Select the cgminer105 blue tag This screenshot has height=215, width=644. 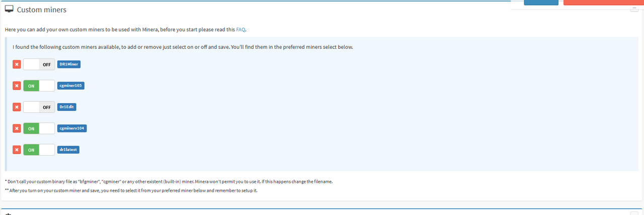[x=70, y=86]
